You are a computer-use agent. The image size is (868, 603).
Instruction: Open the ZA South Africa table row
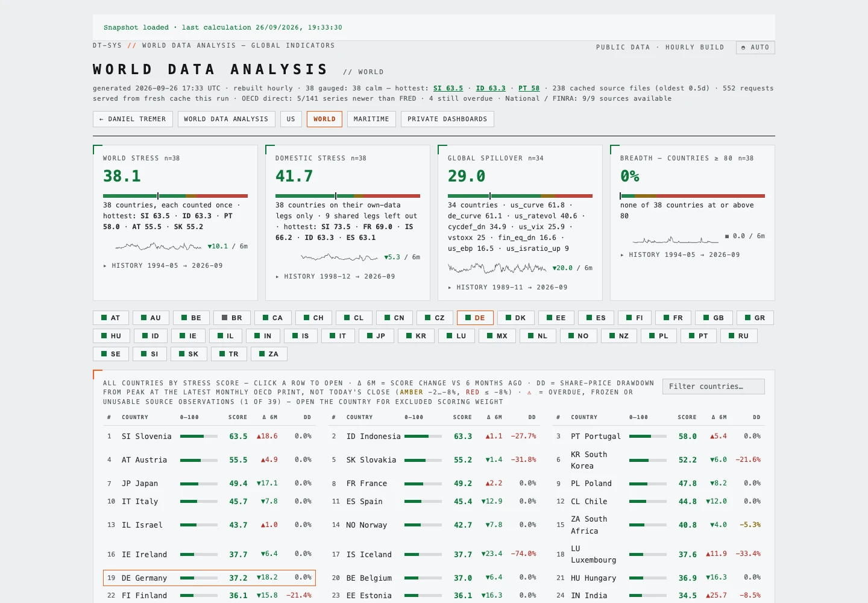point(658,525)
